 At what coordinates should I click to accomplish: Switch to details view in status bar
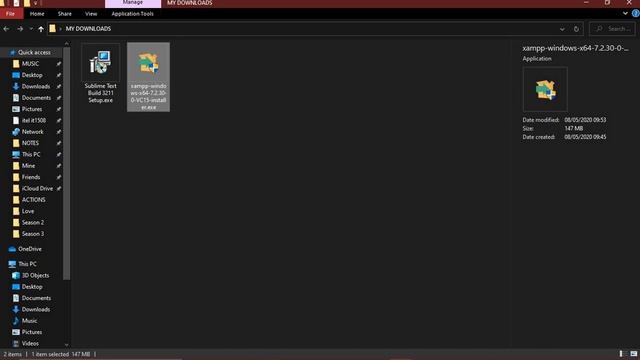tap(621, 354)
